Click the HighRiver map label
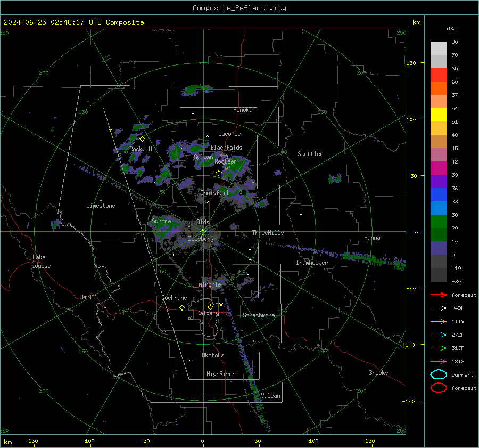Viewport: 479px width, 448px height. click(x=221, y=374)
